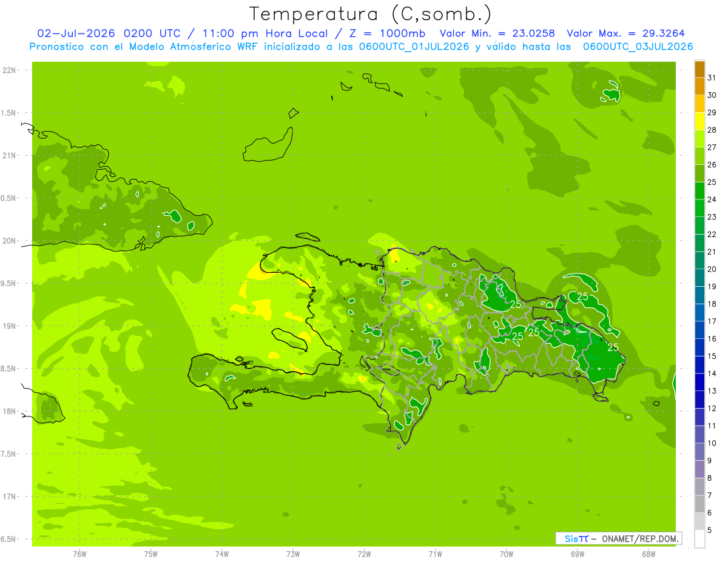Click the '28' colorbar label
728x562 pixels.
[712, 130]
